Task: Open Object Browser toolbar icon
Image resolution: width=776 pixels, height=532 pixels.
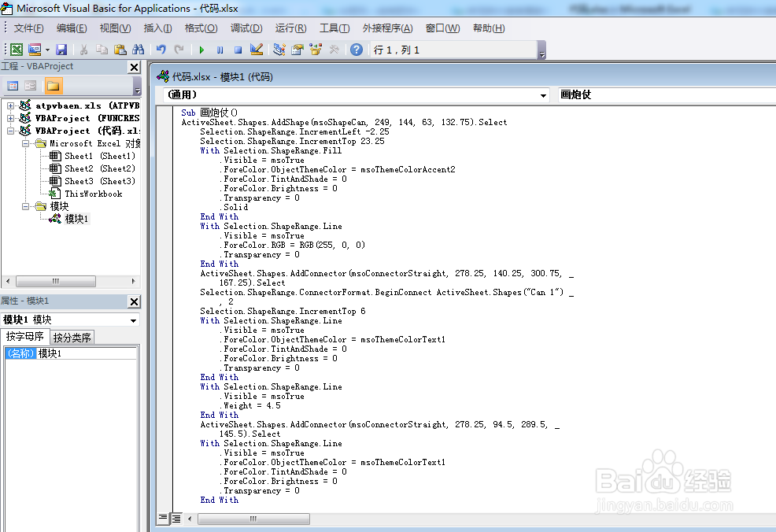Action: pos(316,50)
